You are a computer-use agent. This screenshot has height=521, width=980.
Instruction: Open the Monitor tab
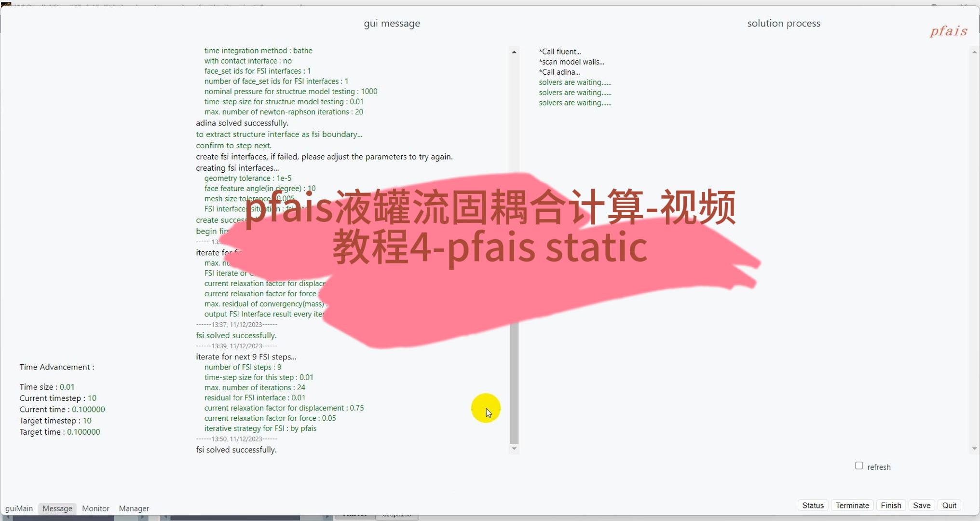tap(95, 508)
